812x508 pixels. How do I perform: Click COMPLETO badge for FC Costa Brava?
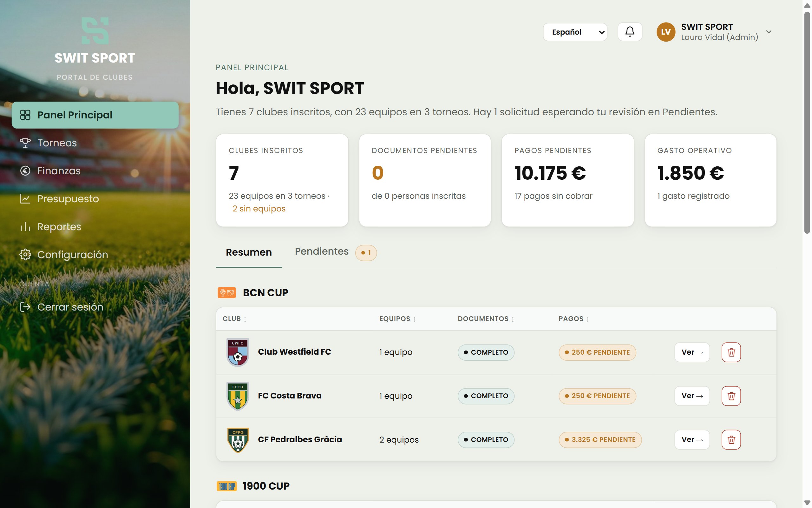(x=486, y=396)
